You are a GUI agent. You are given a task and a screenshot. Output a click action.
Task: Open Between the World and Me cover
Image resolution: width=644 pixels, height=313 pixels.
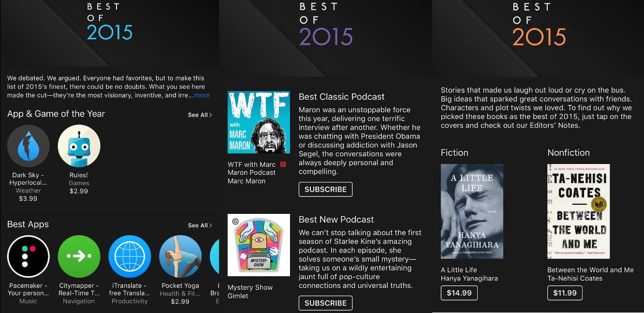[578, 211]
